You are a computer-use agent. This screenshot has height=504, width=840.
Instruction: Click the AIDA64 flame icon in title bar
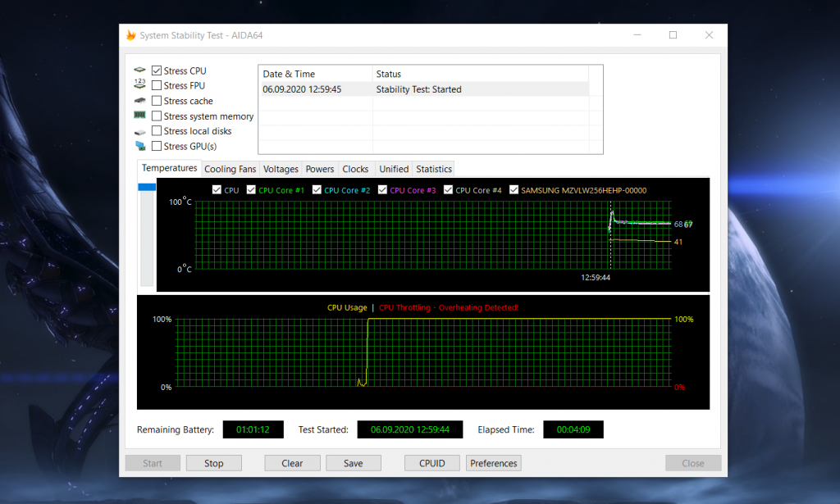pos(130,35)
